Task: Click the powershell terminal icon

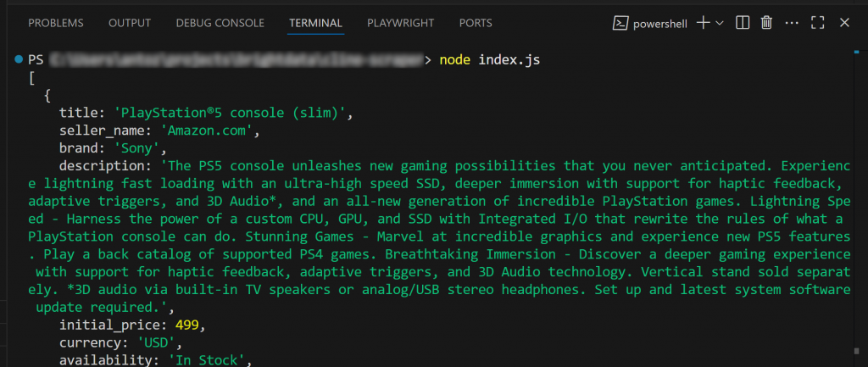Action: click(x=620, y=23)
